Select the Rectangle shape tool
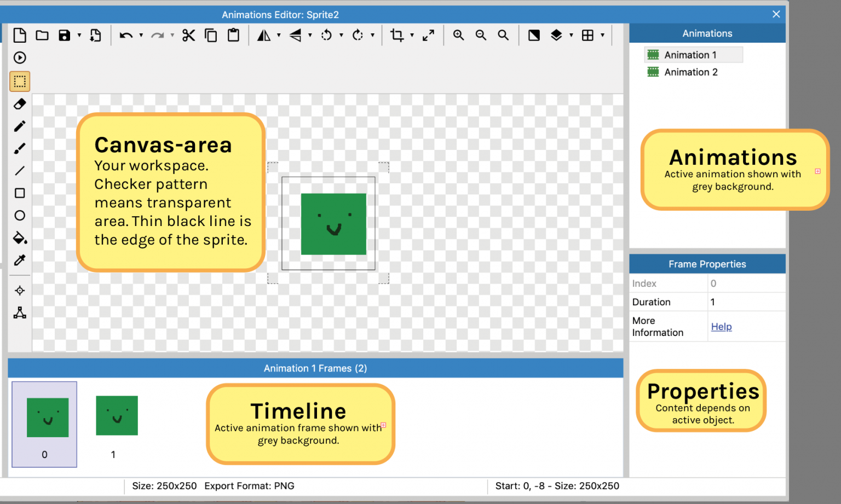 [20, 193]
